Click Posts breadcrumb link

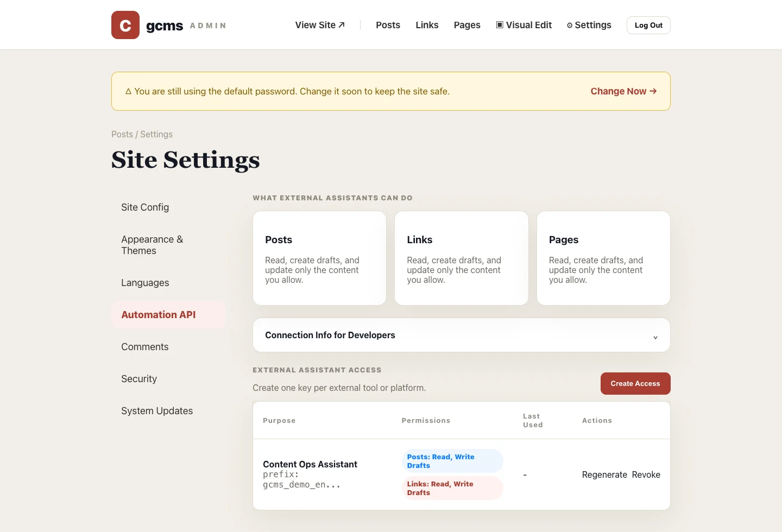122,134
